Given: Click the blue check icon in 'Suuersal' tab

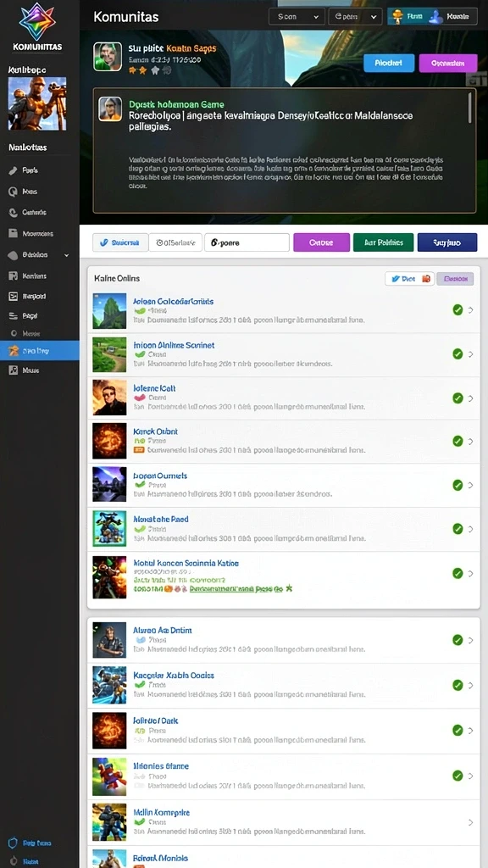Looking at the screenshot, I should coord(103,242).
